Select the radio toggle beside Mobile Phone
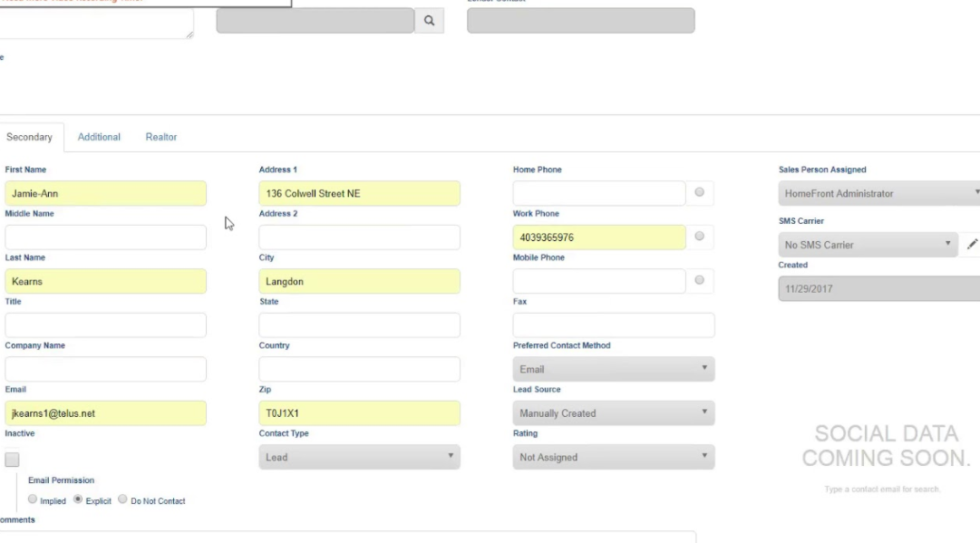The width and height of the screenshot is (980, 543). click(698, 281)
